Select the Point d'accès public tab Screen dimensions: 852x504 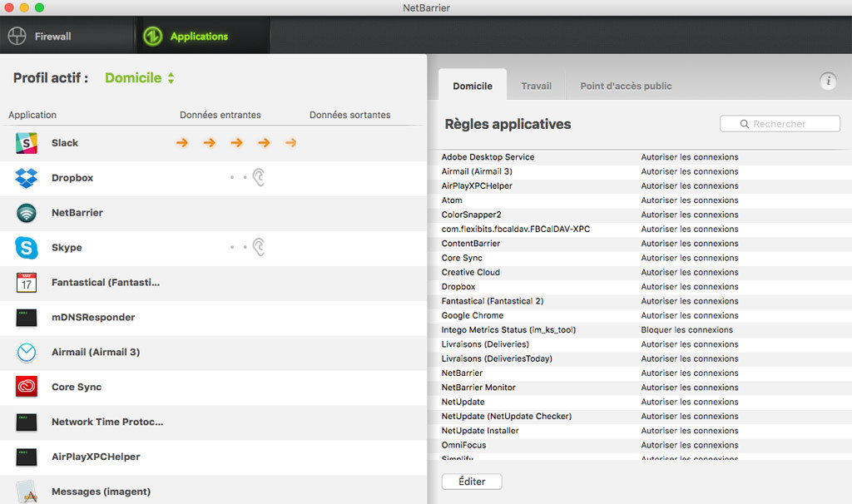[x=626, y=86]
